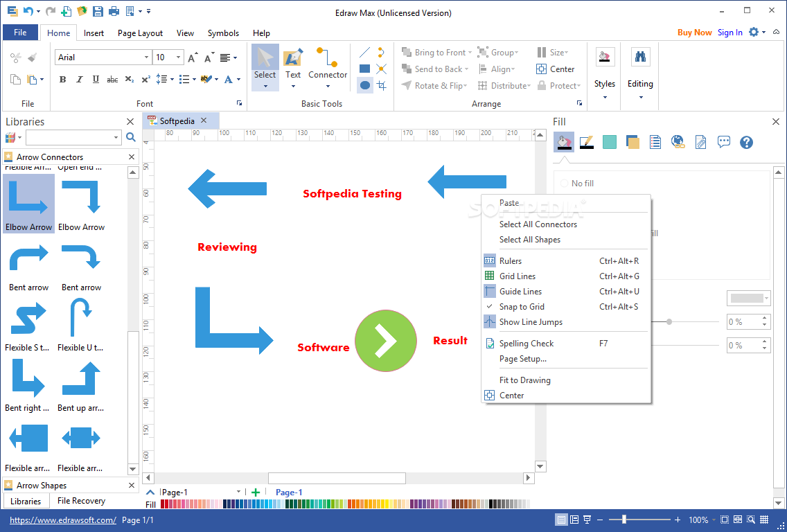Open the comment bubble icon in right panel
787x532 pixels.
pyautogui.click(x=724, y=143)
